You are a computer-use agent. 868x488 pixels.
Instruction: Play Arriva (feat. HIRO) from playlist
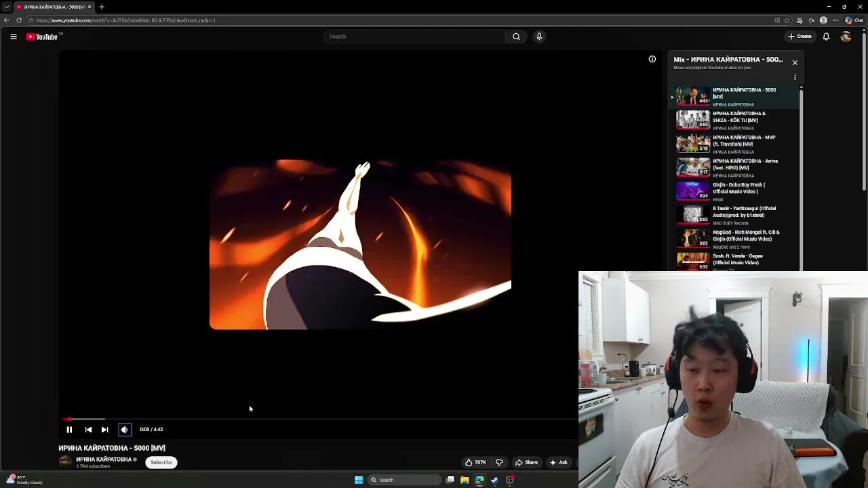[x=736, y=167]
